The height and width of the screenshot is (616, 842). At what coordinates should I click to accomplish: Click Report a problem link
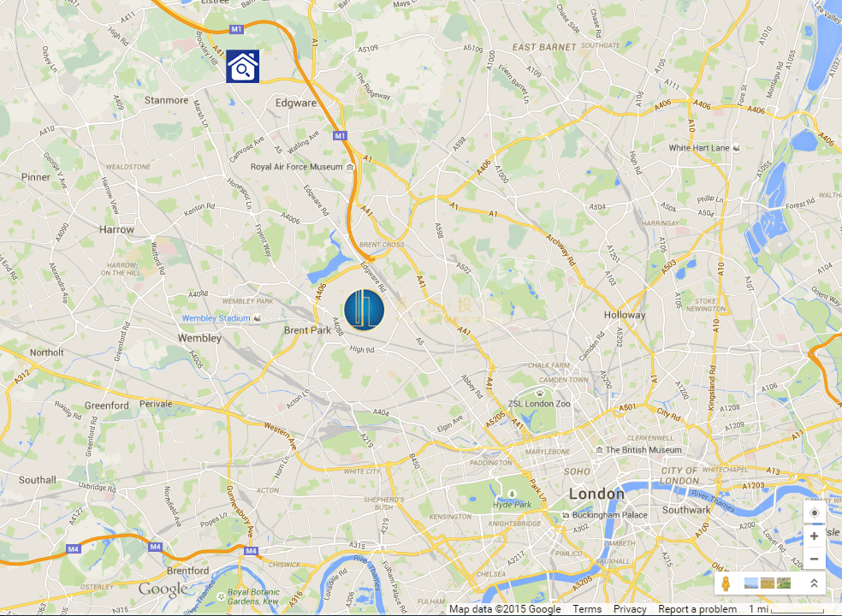697,609
